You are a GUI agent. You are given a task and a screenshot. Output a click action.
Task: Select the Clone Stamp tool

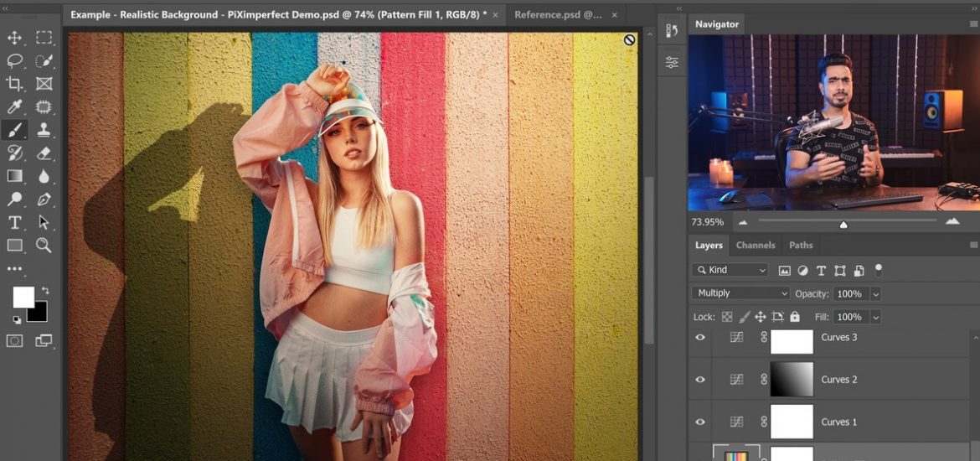coord(44,130)
